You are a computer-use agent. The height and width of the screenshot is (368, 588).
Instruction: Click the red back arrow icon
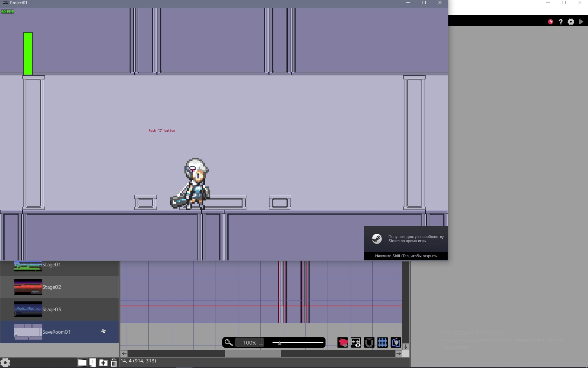(551, 22)
